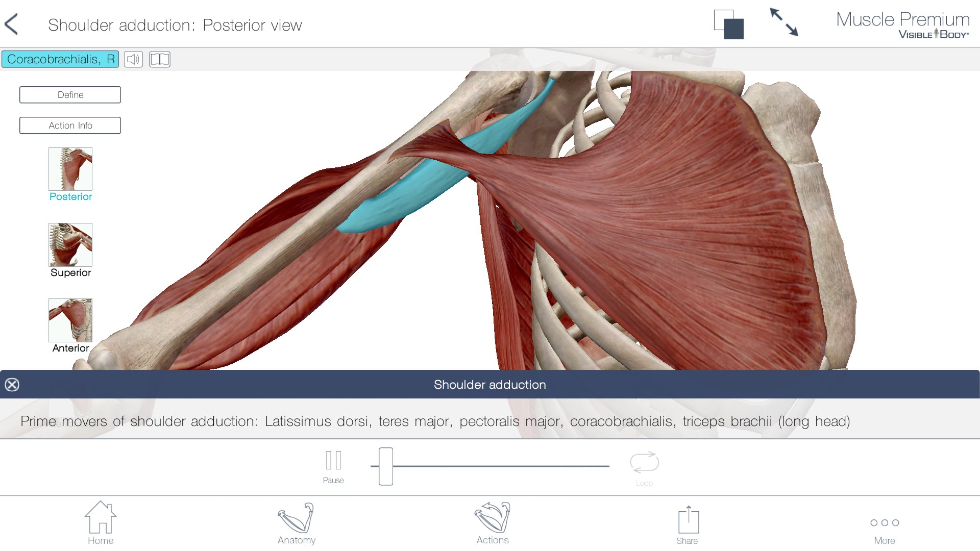980x551 pixels.
Task: Play the Coracobrachialis pronunciation audio icon
Action: coord(133,59)
